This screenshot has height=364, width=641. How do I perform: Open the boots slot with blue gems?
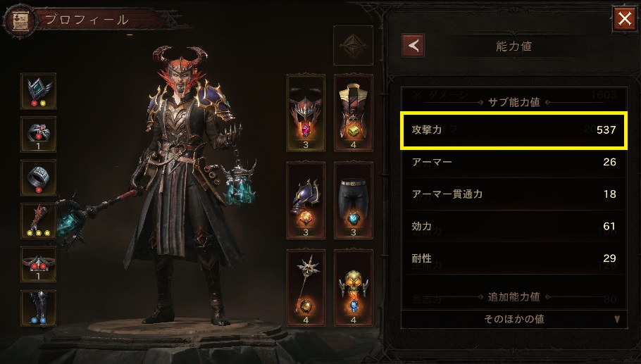pos(39,308)
